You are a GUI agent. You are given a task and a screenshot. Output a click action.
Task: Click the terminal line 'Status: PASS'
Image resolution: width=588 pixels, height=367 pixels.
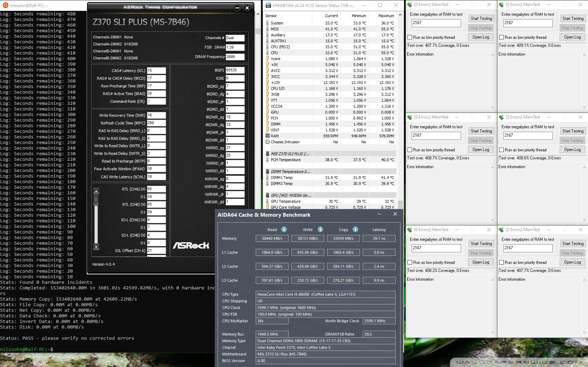[x=67, y=338]
